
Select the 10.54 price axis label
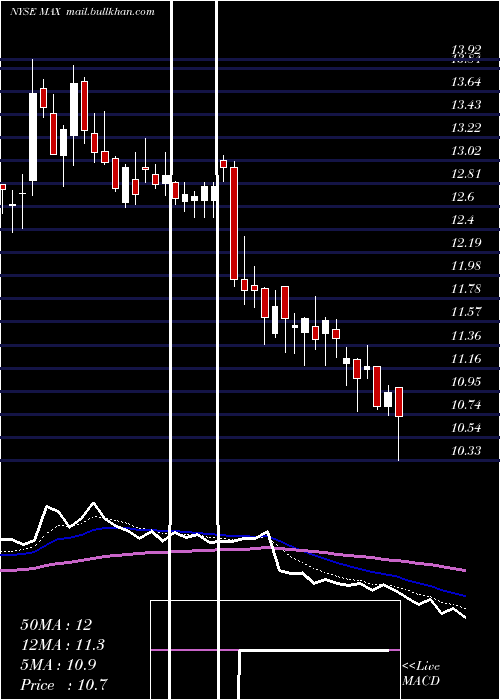point(466,428)
